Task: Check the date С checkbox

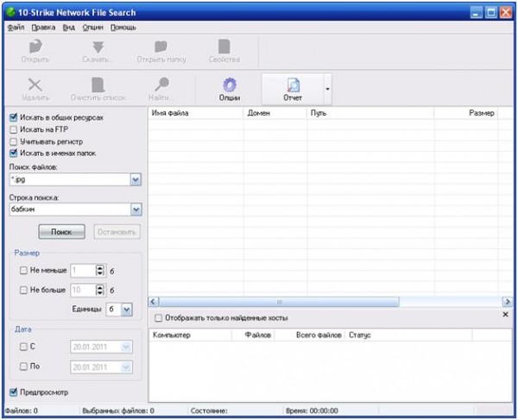Action: [23, 347]
